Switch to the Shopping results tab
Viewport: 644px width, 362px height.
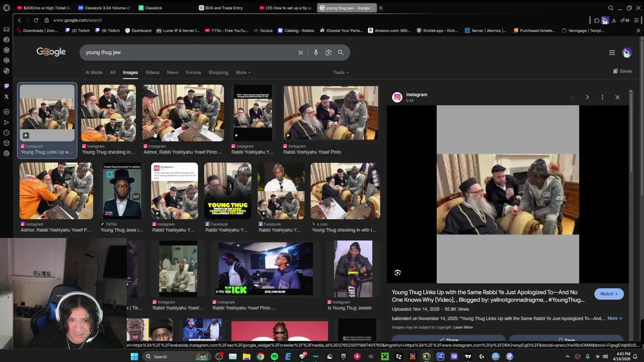[218, 72]
